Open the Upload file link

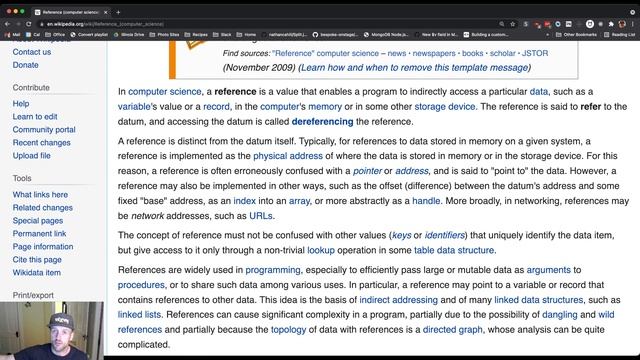31,156
